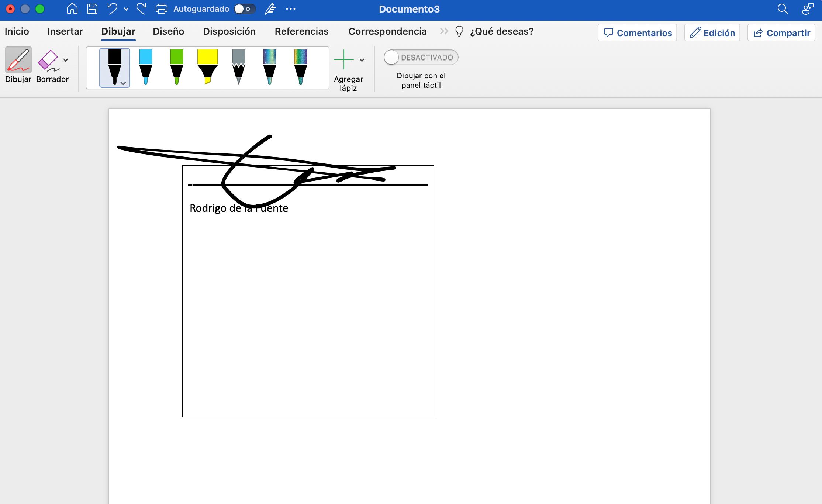
Task: Click the Home icon in the title bar
Action: tap(72, 9)
